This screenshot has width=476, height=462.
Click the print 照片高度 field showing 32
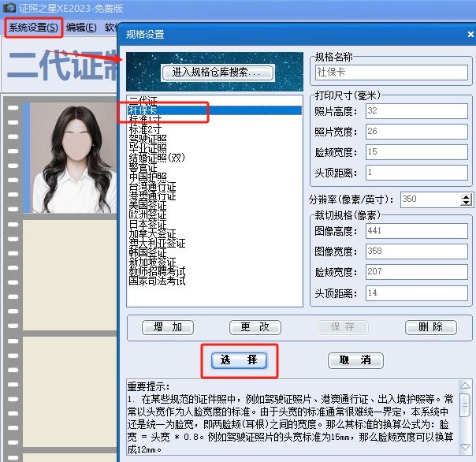(416, 111)
